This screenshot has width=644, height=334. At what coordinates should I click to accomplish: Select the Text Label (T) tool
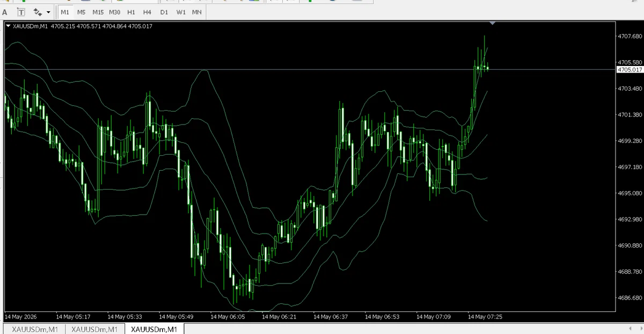click(x=21, y=12)
